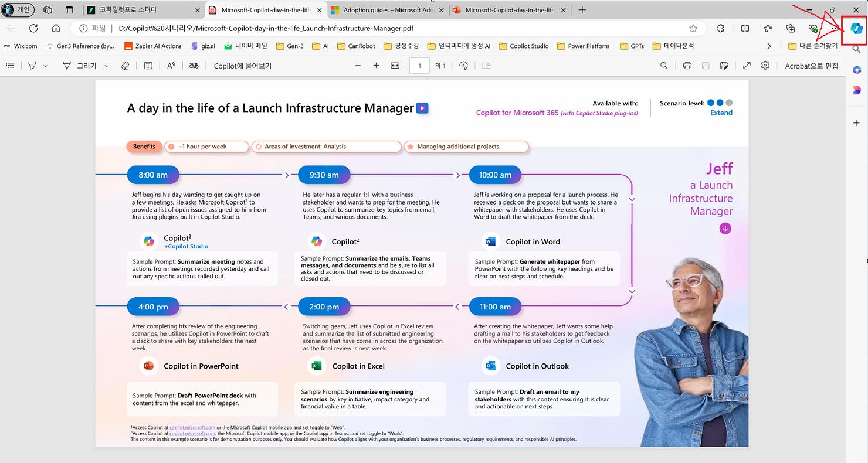Click the video play icon beside the title
This screenshot has width=868, height=463.
click(422, 108)
